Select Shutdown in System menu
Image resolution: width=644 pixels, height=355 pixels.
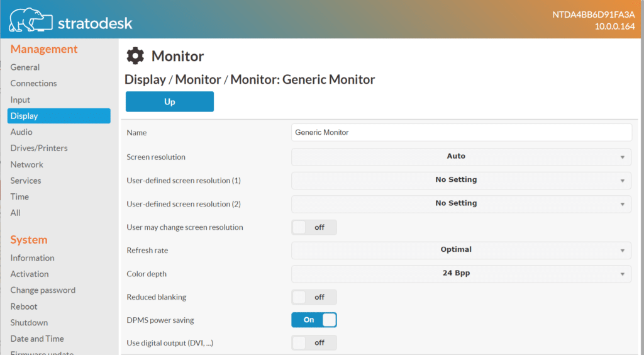point(29,322)
